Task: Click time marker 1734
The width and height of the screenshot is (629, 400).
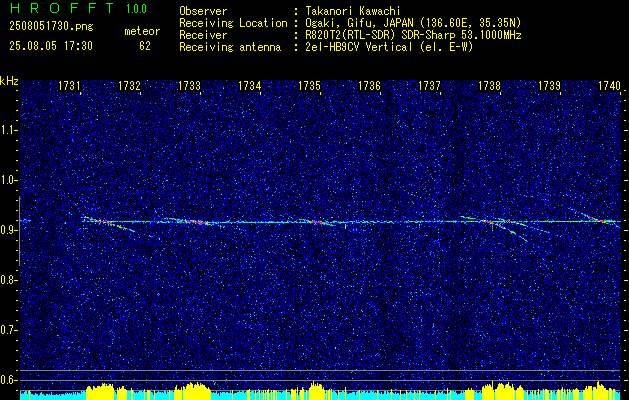Action: click(x=249, y=86)
